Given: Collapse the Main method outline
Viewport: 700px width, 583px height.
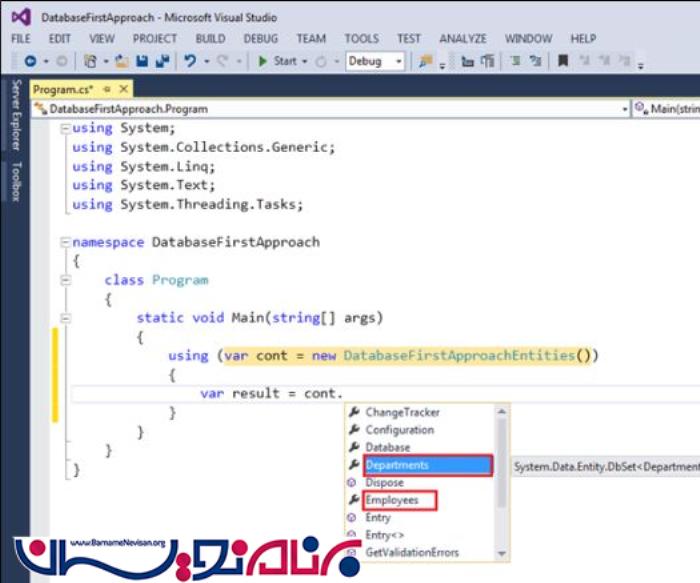Looking at the screenshot, I should (x=65, y=318).
